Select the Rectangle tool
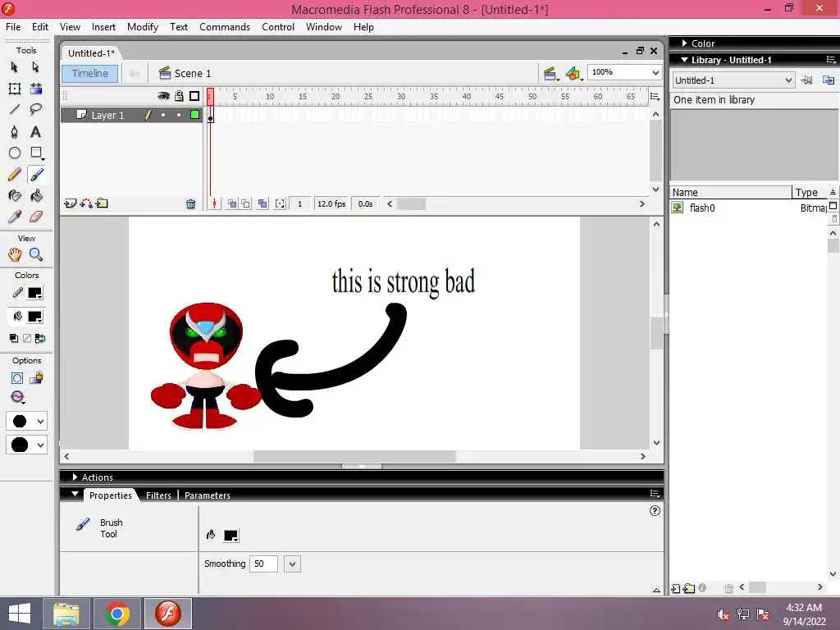The image size is (840, 630). pos(36,153)
